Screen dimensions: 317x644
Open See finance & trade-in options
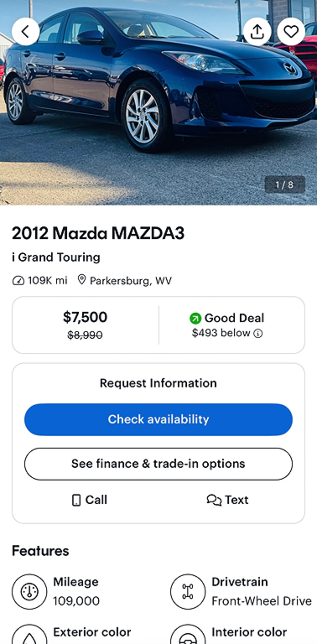pos(158,464)
